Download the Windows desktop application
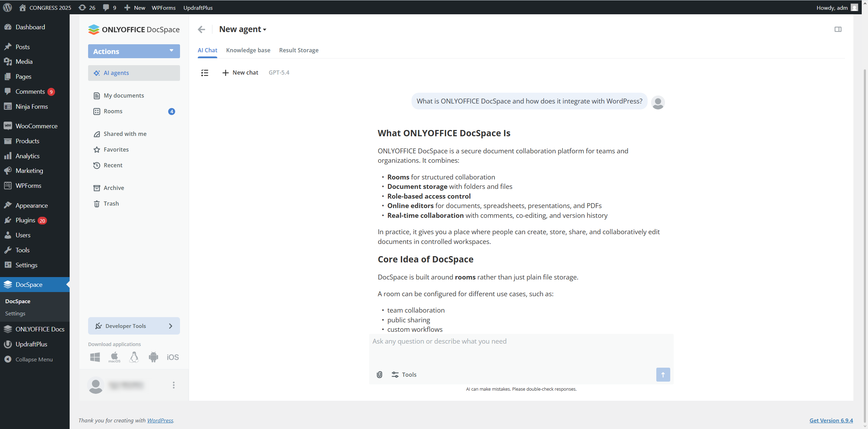 (95, 357)
